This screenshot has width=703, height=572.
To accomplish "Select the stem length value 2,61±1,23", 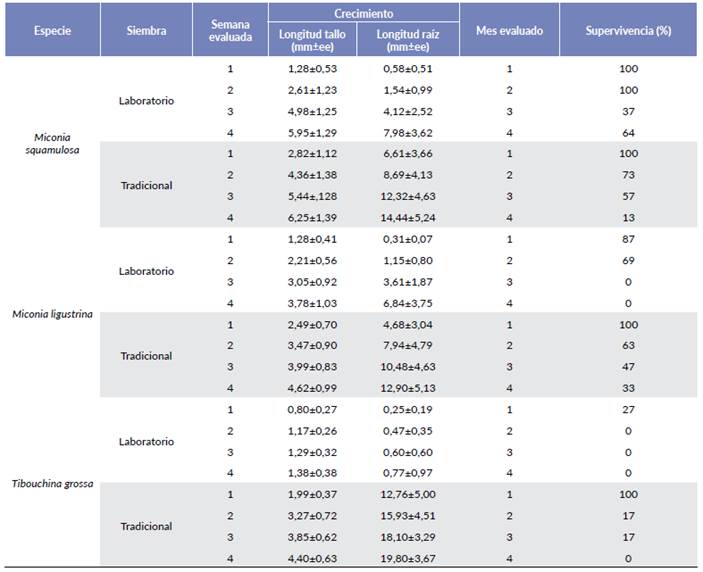I will point(309,90).
